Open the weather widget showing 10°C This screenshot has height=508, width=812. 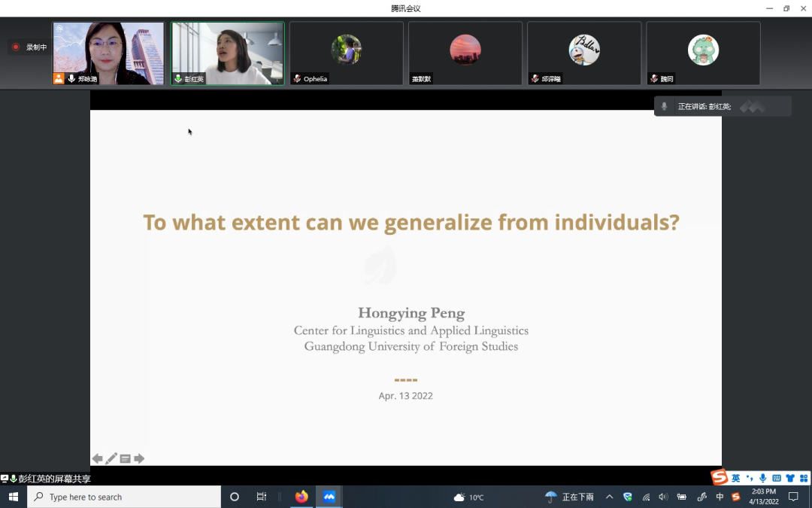pyautogui.click(x=468, y=497)
